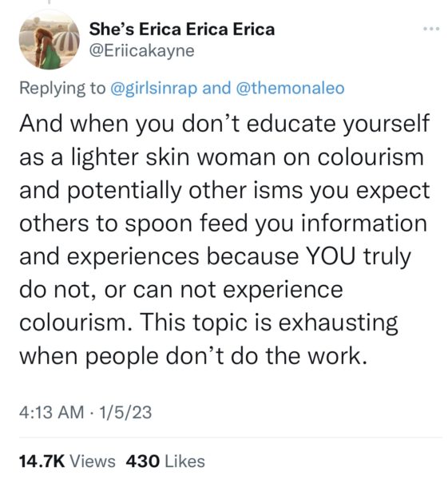Click the final line 'when people don't do the work.'

(x=193, y=357)
